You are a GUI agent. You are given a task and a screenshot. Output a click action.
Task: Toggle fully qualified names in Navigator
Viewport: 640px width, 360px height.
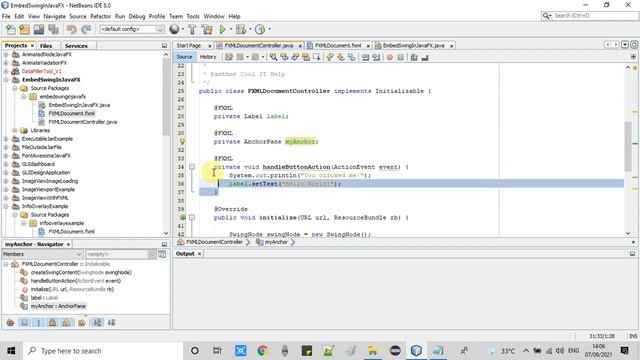point(82,323)
